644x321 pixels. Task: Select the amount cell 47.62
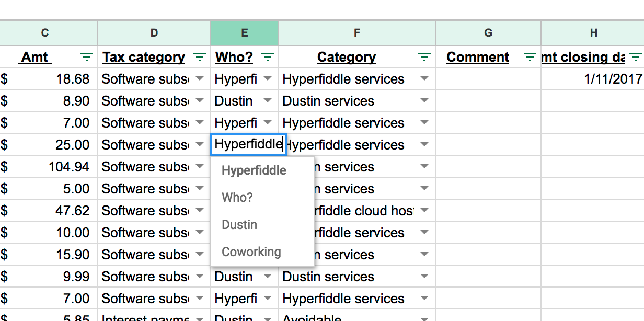(49, 211)
